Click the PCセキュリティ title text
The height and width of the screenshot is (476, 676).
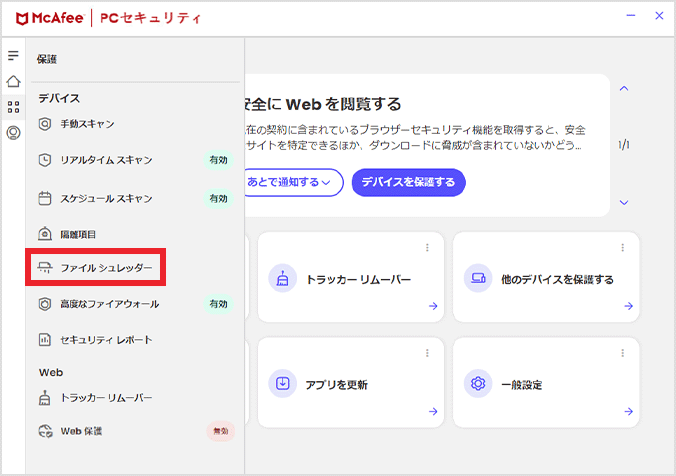(150, 18)
